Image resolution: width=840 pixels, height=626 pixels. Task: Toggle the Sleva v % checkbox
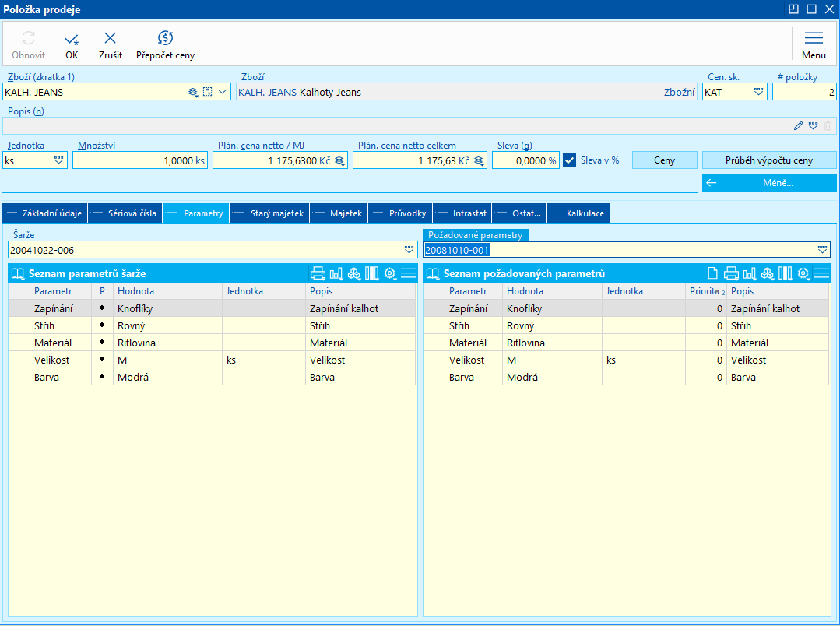pyautogui.click(x=570, y=160)
